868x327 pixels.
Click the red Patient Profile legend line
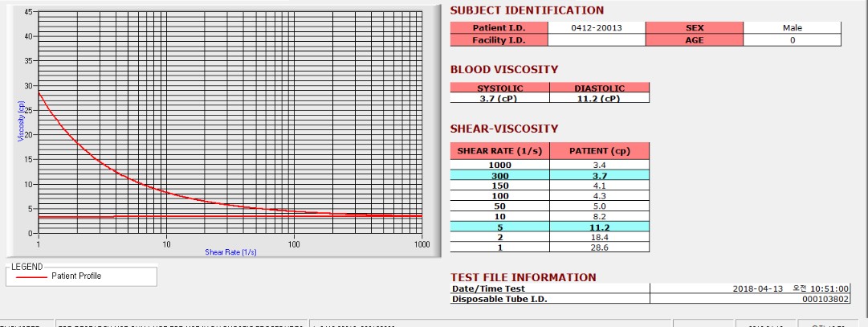click(31, 276)
